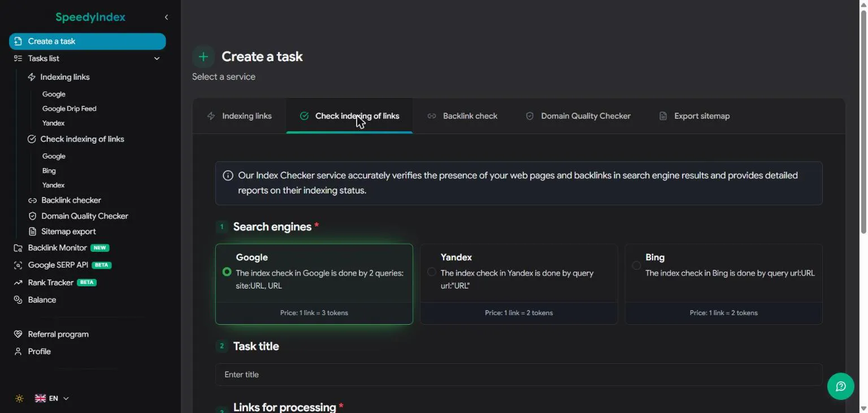Viewport: 868px width, 413px height.
Task: Click the lightning icon on Indexing links tab
Action: (211, 116)
